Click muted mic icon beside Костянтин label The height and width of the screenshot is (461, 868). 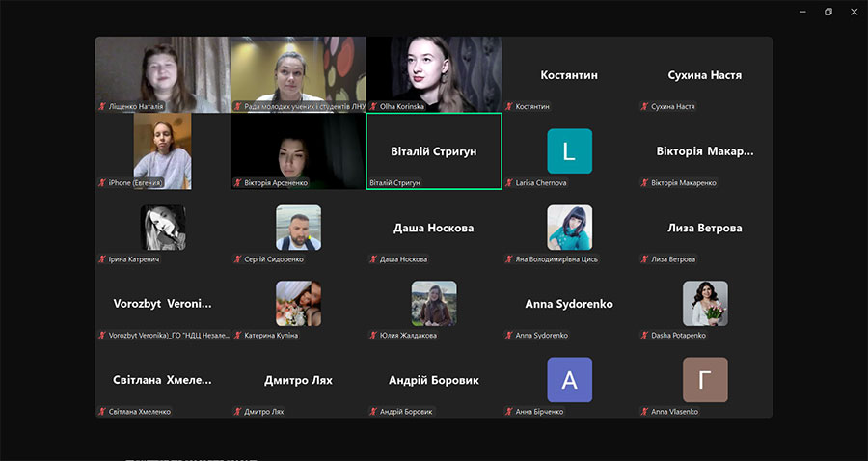point(508,106)
